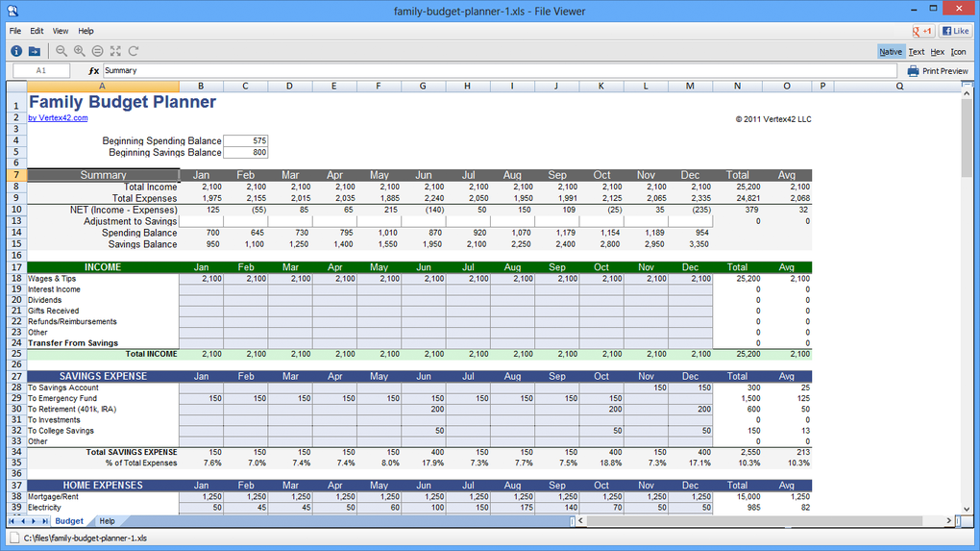Image resolution: width=980 pixels, height=551 pixels.
Task: Click the Savings Balance Dec value 3,350
Action: (698, 244)
